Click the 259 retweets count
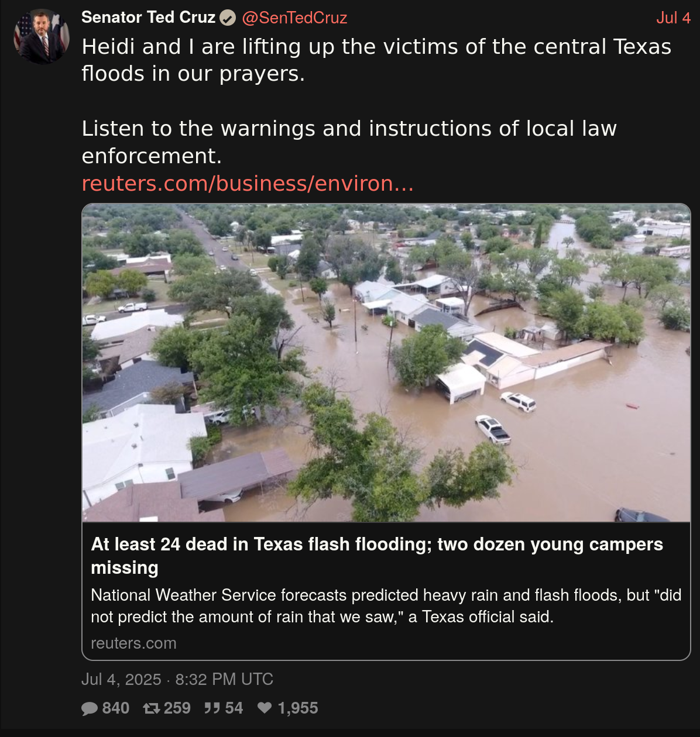The image size is (700, 737). (177, 708)
